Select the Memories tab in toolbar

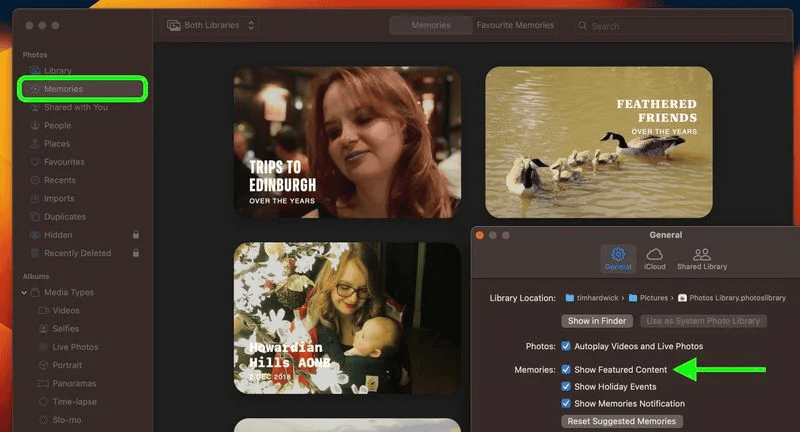pyautogui.click(x=430, y=25)
